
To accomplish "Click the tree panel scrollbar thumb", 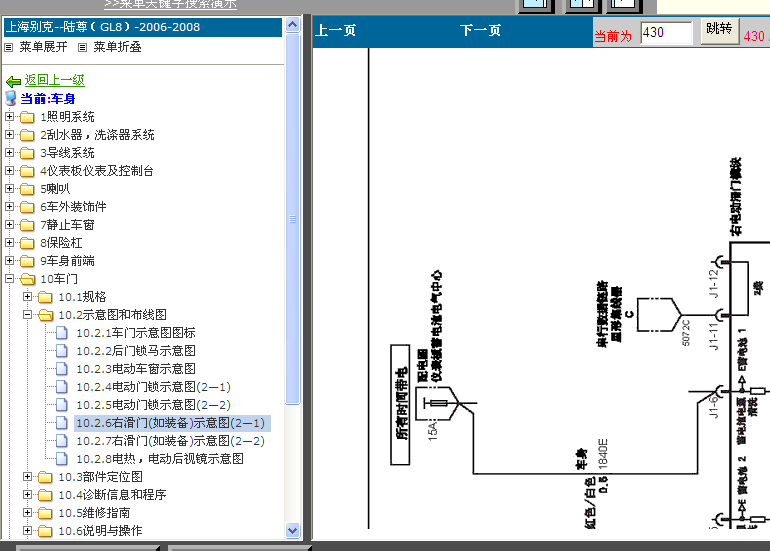I will pos(293,218).
